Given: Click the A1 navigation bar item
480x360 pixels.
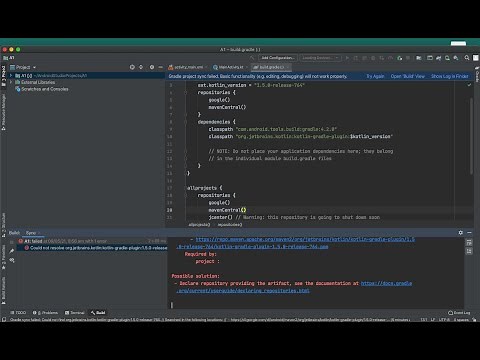Looking at the screenshot, I should (x=9, y=58).
